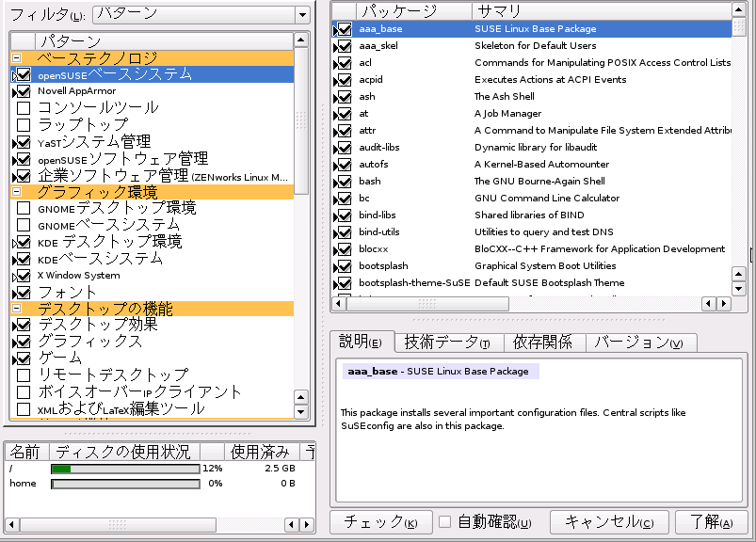The width and height of the screenshot is (756, 542).
Task: Click bc package status icon
Action: point(343,199)
